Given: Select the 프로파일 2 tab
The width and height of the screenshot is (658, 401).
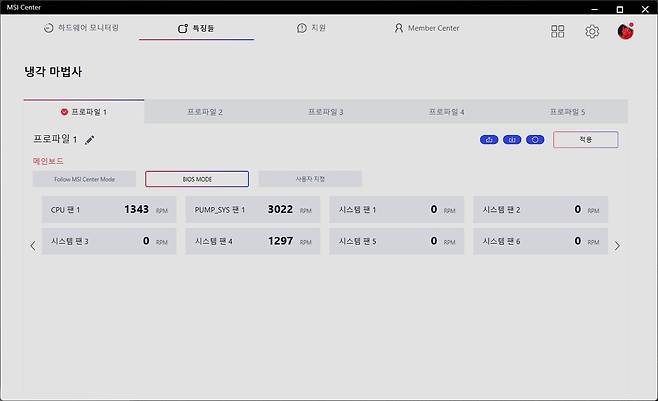Looking at the screenshot, I should [x=204, y=112].
